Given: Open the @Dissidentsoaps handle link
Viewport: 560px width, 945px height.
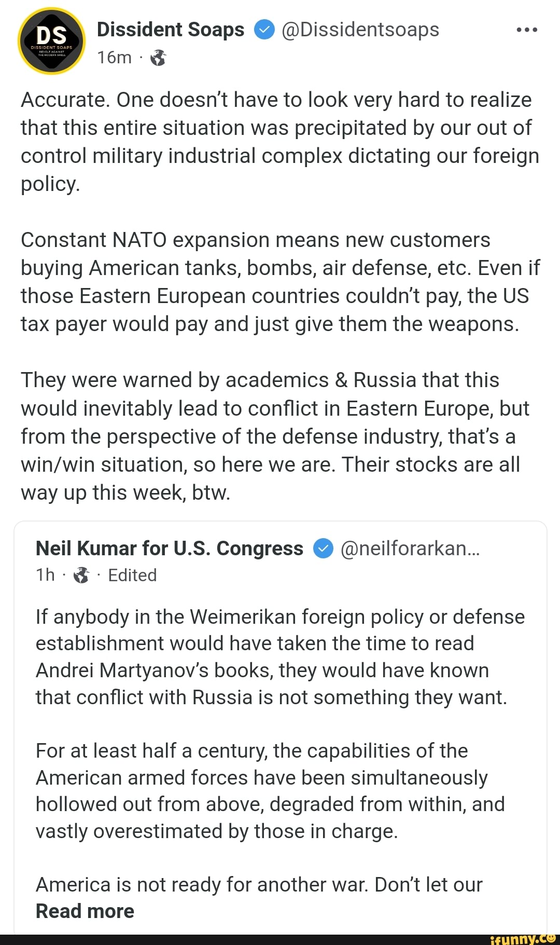Looking at the screenshot, I should 360,30.
